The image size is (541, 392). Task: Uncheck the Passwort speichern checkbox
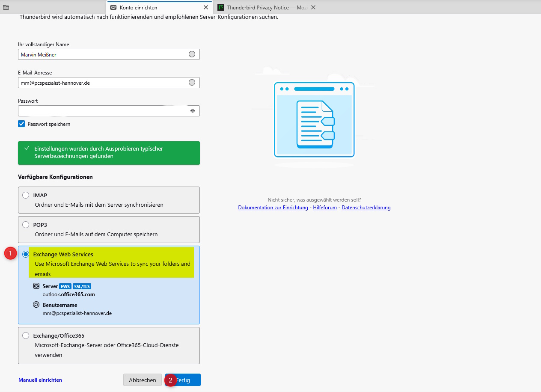point(21,124)
